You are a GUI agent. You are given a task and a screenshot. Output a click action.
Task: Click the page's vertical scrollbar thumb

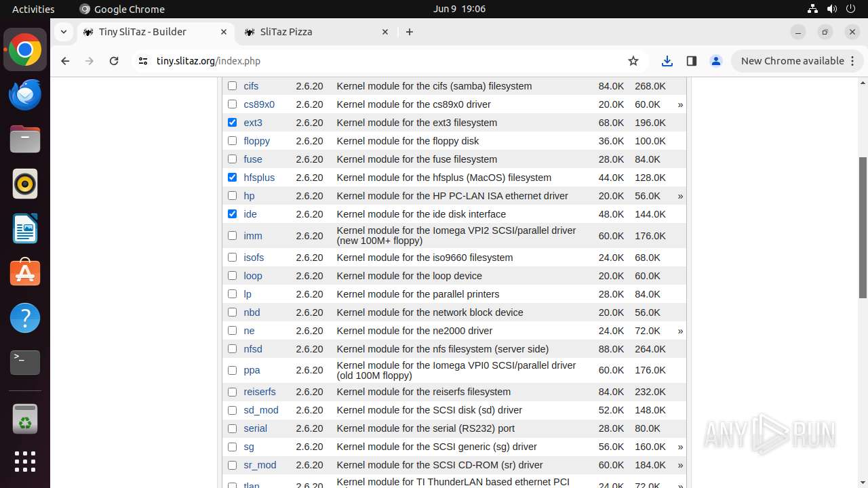pos(863,227)
